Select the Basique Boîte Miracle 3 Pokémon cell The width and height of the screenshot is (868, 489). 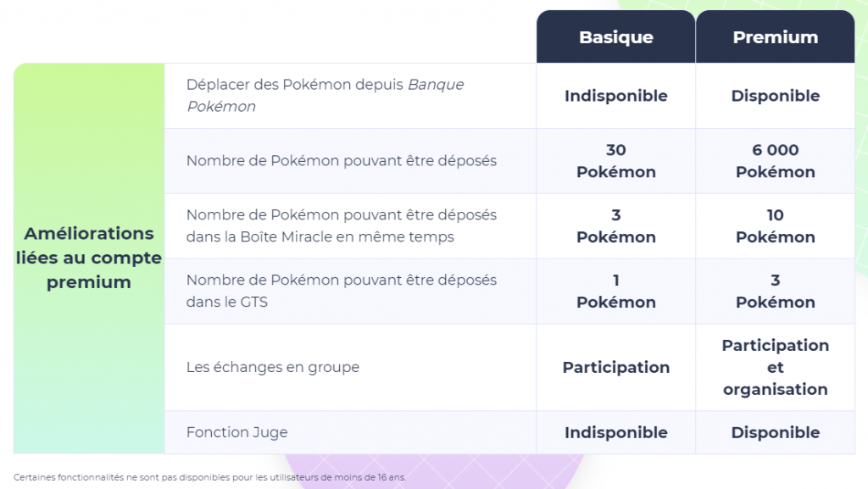(x=615, y=225)
